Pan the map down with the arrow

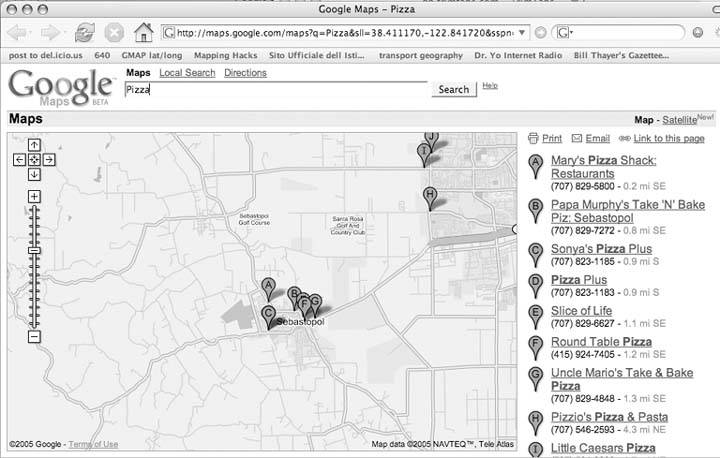tap(34, 175)
